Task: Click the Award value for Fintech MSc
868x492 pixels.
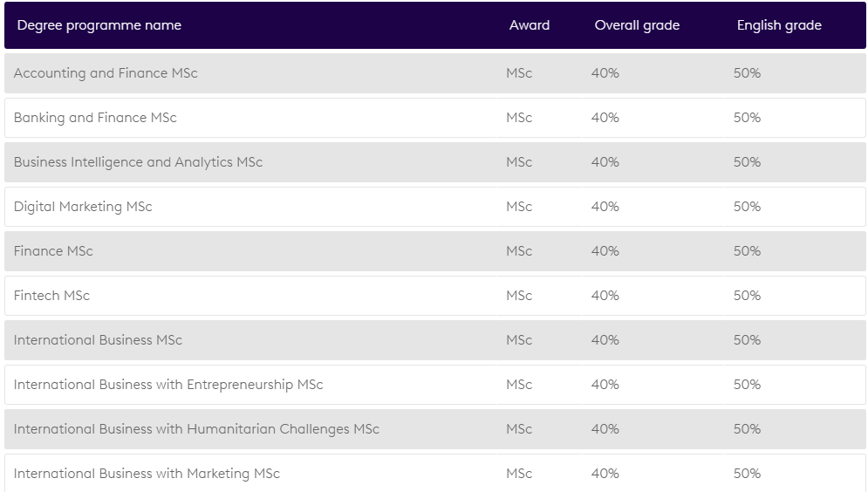Action: click(x=519, y=296)
